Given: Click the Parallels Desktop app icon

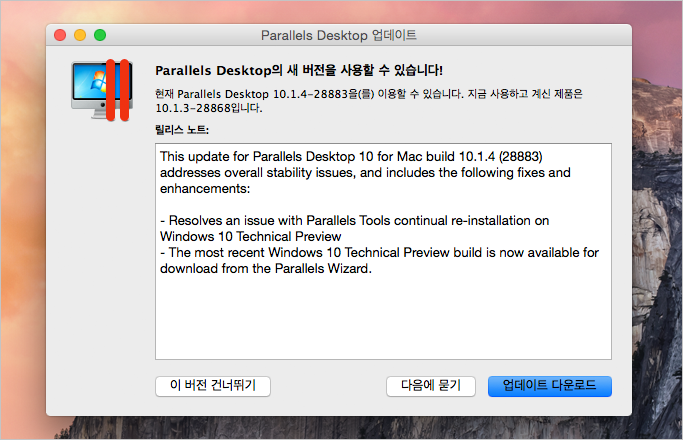Looking at the screenshot, I should click(102, 91).
